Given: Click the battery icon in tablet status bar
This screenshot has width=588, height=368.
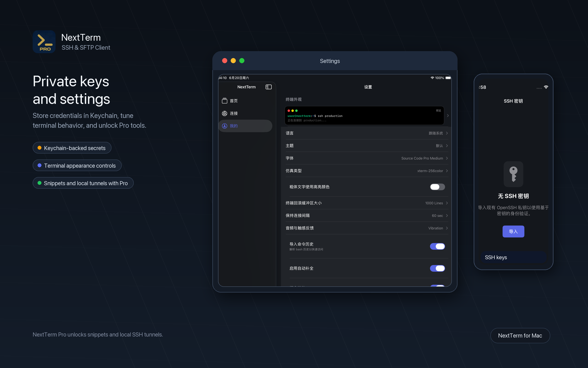Looking at the screenshot, I should coord(448,78).
